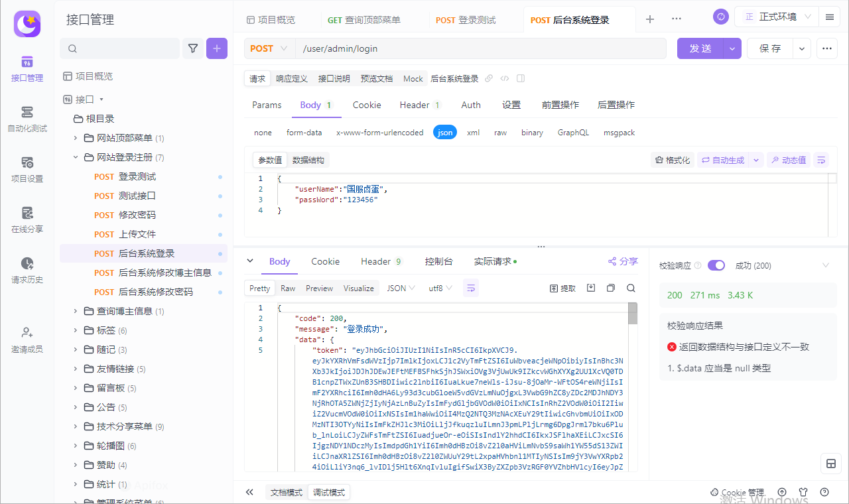Image resolution: width=849 pixels, height=504 pixels.
Task: Click the purple plus button to add an API
Action: point(217,48)
